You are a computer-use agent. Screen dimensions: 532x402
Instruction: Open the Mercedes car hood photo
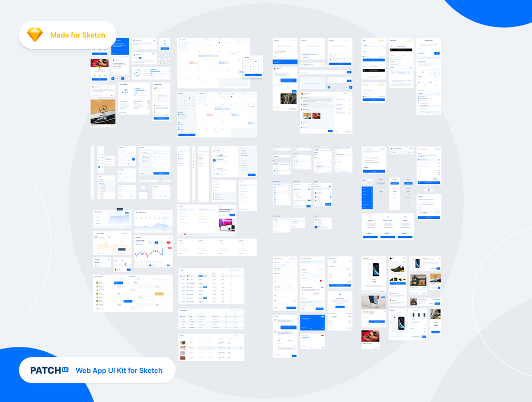tap(103, 112)
